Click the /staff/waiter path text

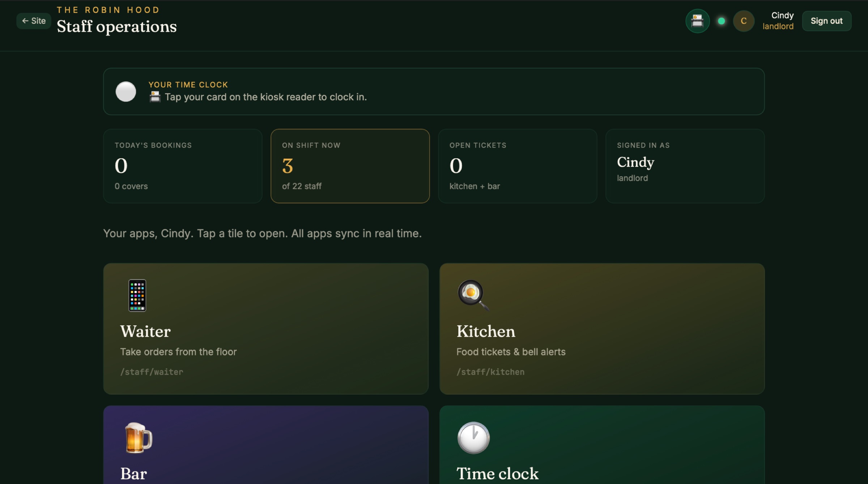pos(152,372)
